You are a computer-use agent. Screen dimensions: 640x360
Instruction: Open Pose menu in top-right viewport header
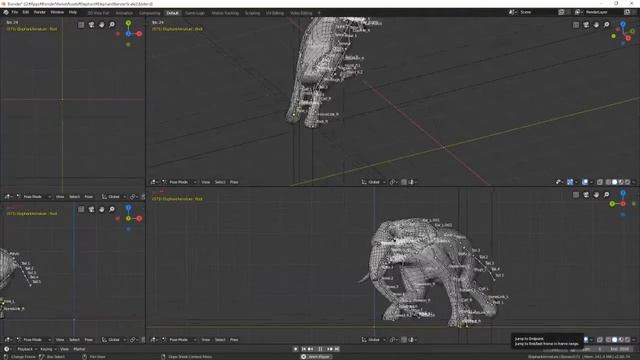234,182
